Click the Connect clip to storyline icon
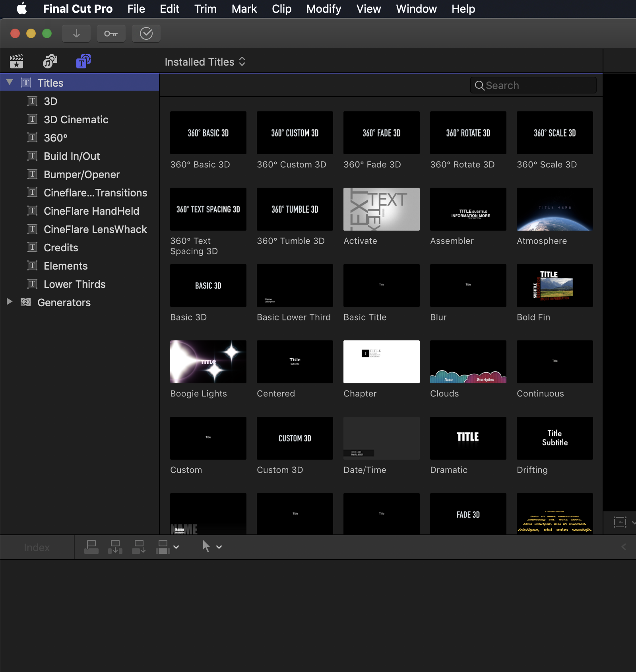Screen dimensions: 636x672 91,547
